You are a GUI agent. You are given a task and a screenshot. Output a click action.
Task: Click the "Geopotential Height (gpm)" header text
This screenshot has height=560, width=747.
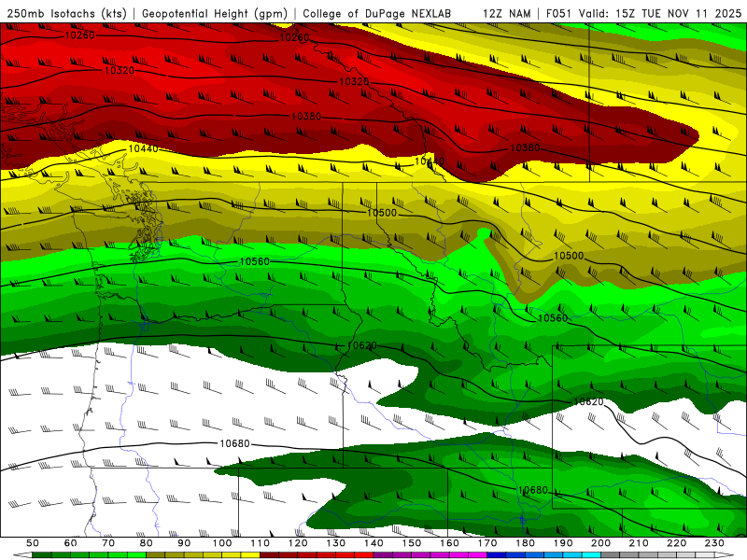tap(215, 13)
